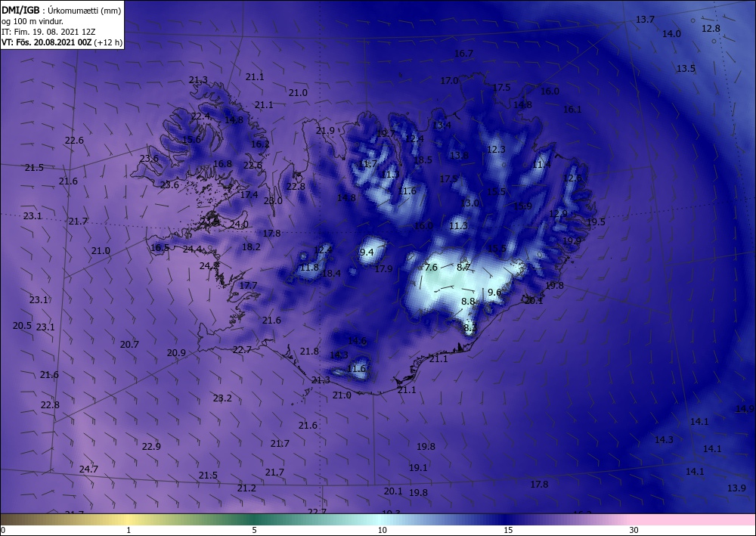
Task: Click the legend label "10" on the color scale
Action: 382,530
